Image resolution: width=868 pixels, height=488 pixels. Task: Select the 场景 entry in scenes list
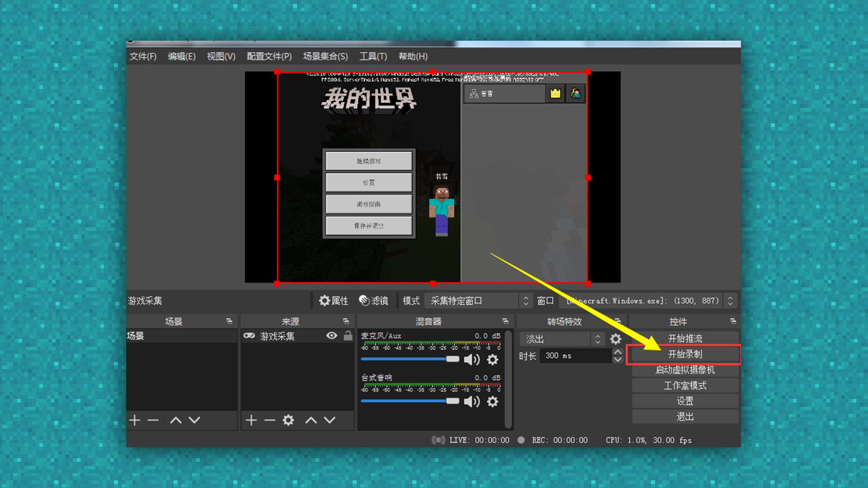coord(182,336)
